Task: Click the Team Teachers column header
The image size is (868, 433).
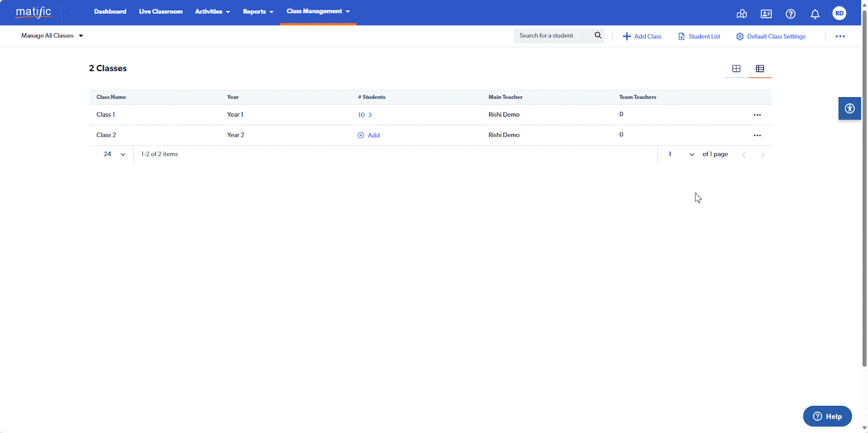Action: 637,97
